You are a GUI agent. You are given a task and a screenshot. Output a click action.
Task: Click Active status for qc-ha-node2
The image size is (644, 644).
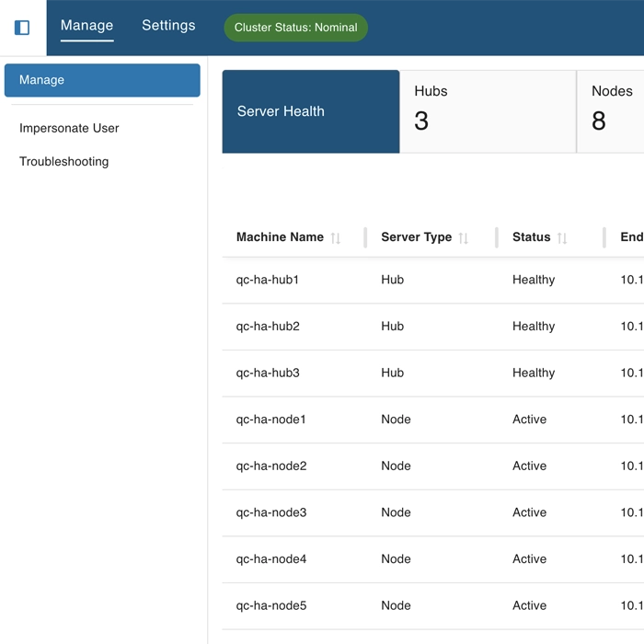[529, 466]
